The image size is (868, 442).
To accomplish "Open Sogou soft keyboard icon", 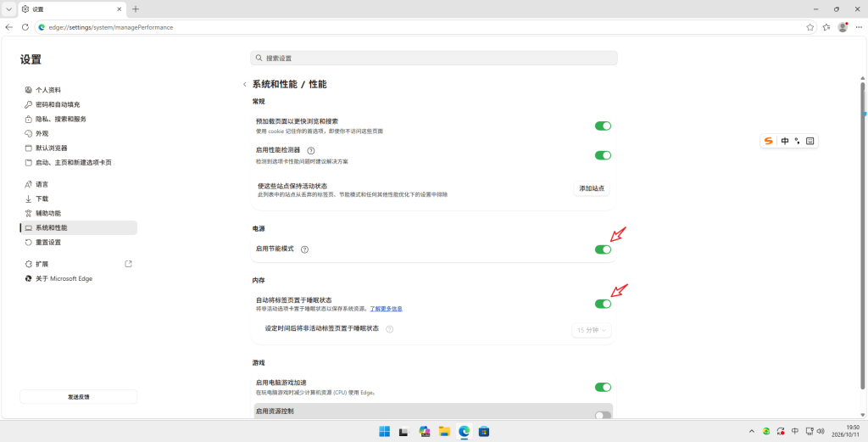I will pos(810,141).
